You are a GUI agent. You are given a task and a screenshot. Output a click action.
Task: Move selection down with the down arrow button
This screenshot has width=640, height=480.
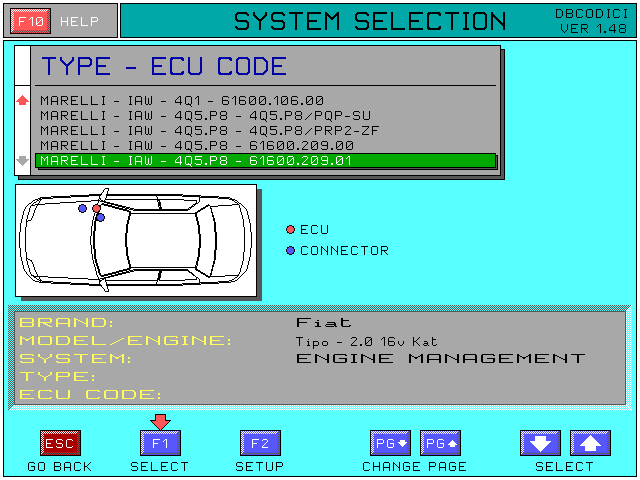(x=540, y=443)
